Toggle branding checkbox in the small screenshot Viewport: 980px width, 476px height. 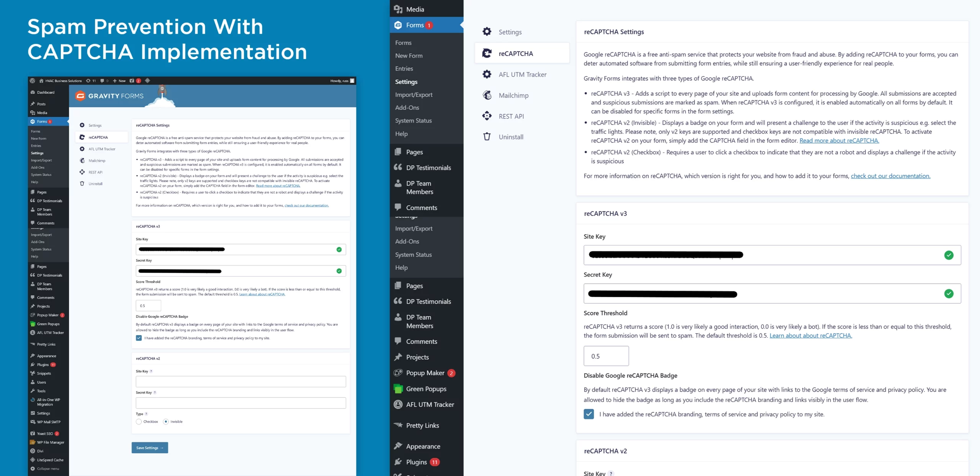139,338
